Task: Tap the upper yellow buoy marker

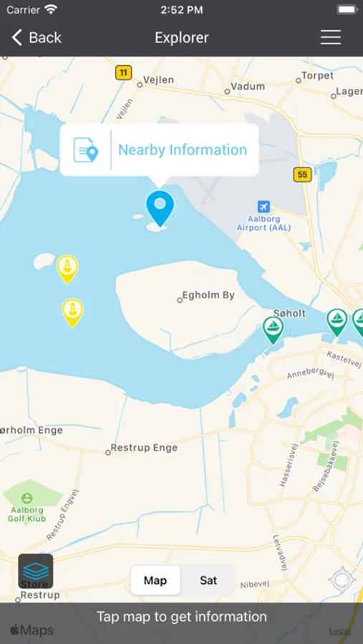Action: pos(67,270)
